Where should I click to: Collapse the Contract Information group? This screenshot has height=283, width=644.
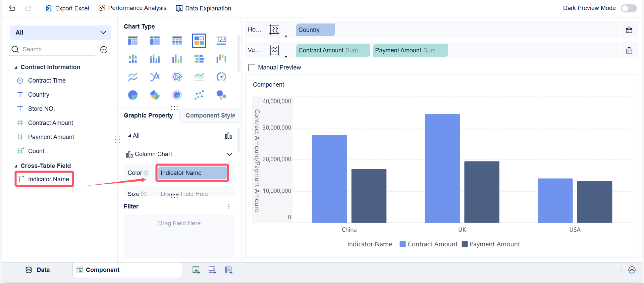[16, 67]
